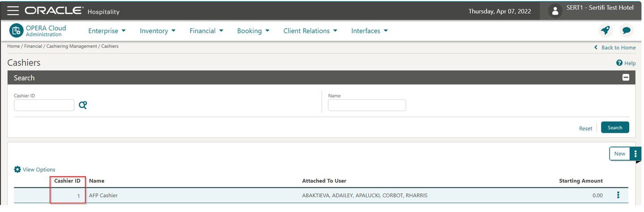Click the Thursday, Apr 07, 2022 date

click(x=500, y=11)
